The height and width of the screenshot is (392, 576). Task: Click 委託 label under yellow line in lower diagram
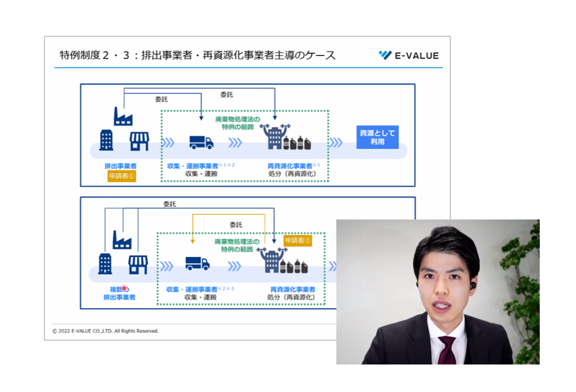236,224
